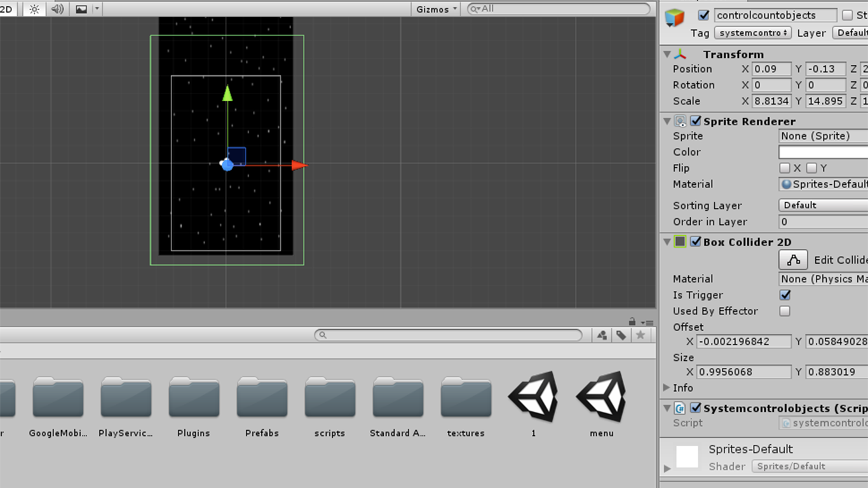The image size is (868, 488).
Task: Click the Rotation X field
Action: (772, 85)
